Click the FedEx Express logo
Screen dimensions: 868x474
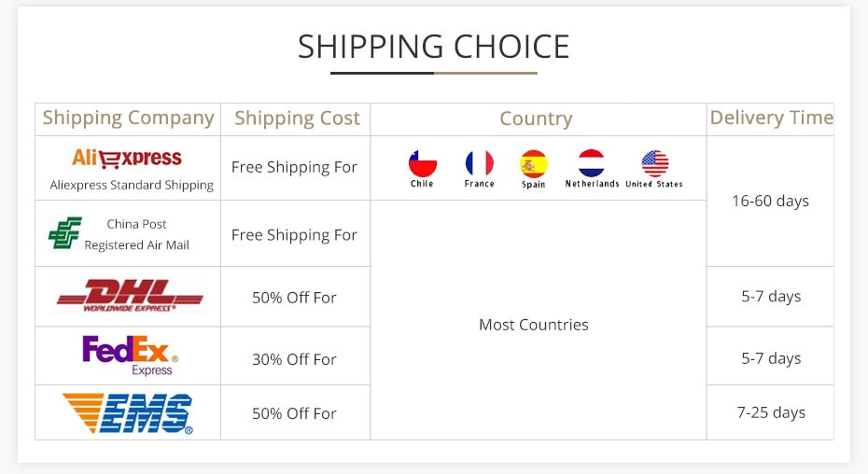coord(130,355)
